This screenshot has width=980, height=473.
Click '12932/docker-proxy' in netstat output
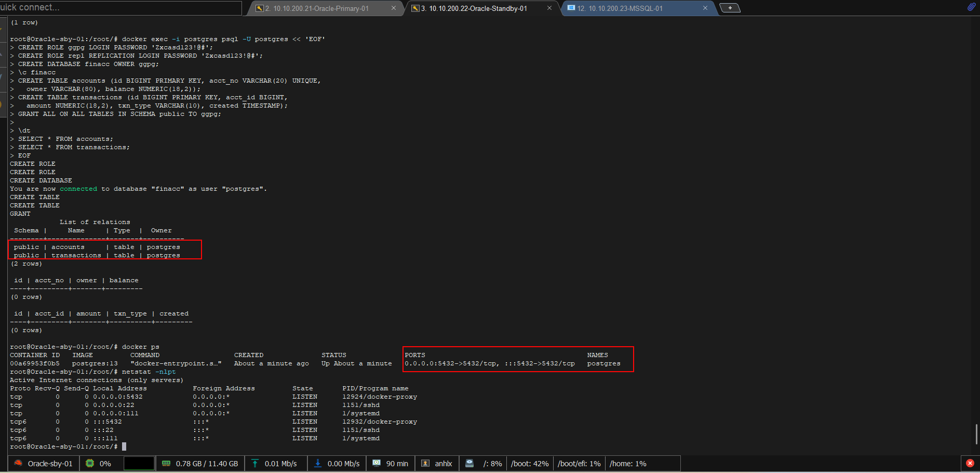[380, 422]
